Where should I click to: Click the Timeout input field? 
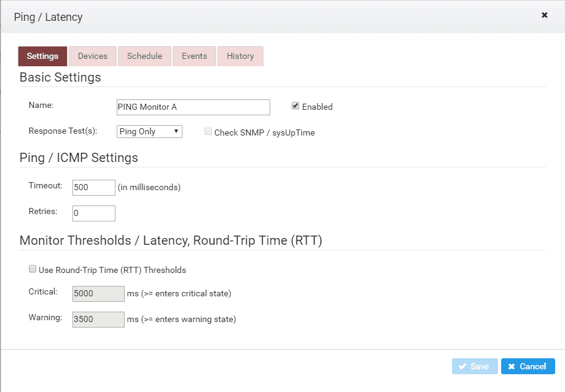click(x=94, y=188)
